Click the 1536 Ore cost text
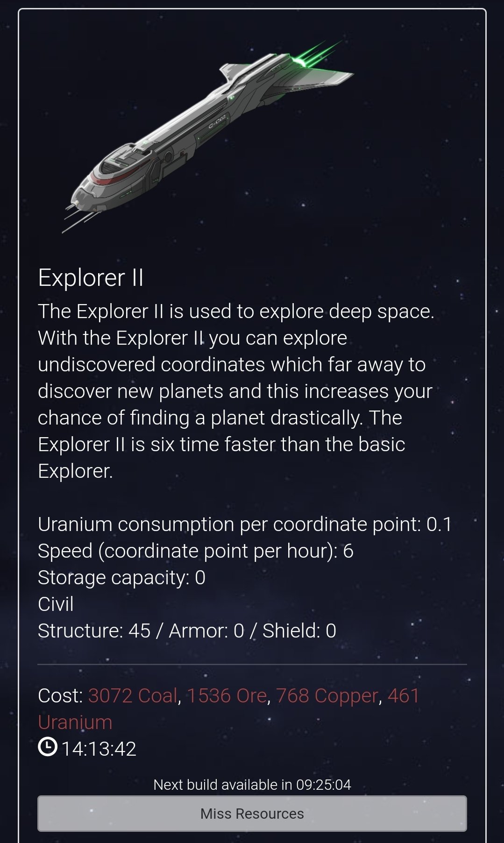Screen dimensions: 504x843 [x=227, y=696]
